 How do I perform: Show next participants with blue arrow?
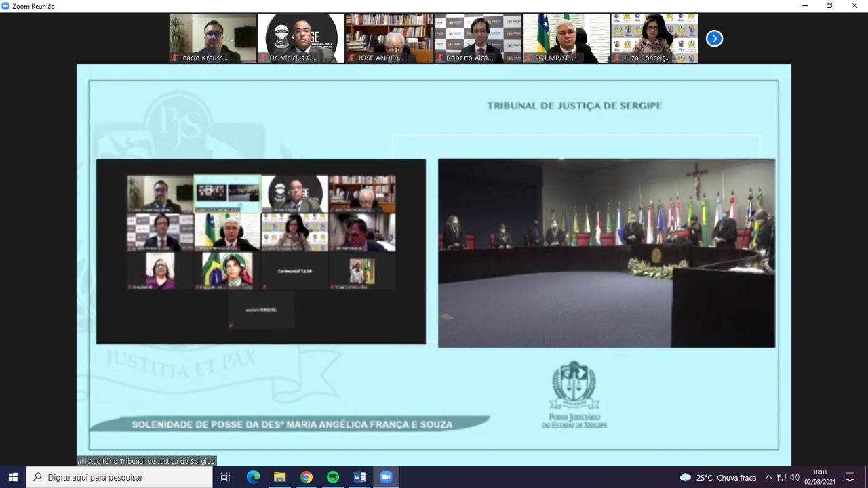pos(714,39)
